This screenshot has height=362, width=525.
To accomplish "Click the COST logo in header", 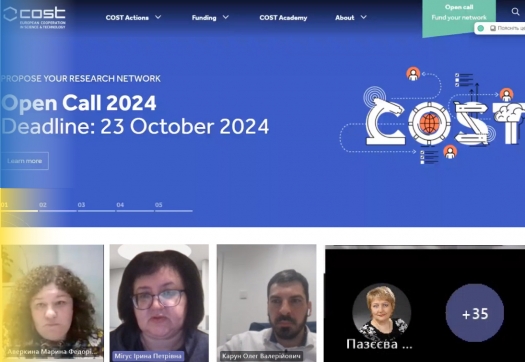I will (34, 17).
